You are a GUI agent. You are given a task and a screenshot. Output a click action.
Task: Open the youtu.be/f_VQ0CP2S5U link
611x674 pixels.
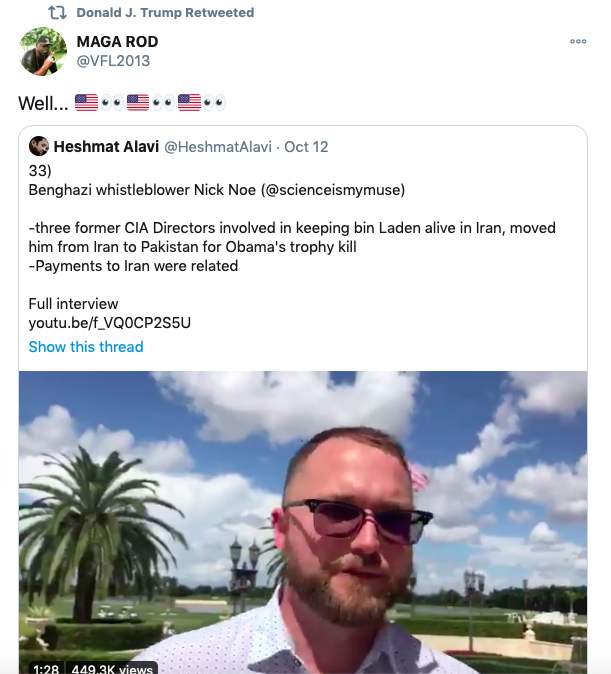pos(110,323)
